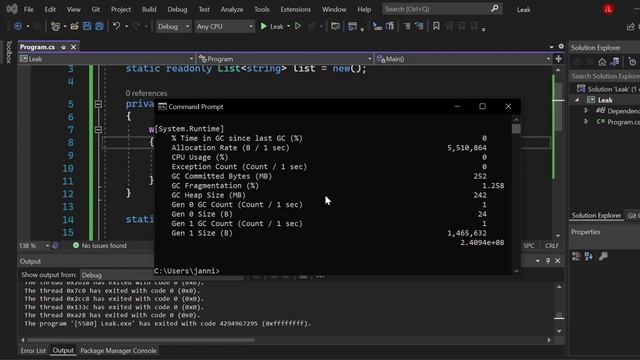640x360 pixels.
Task: Click the JL account avatar
Action: (608, 9)
